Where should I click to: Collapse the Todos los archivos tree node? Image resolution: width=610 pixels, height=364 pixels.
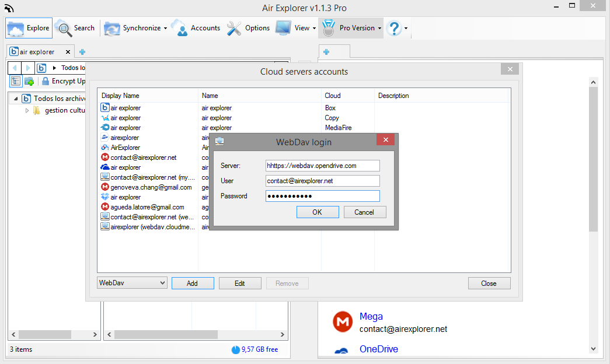tap(16, 99)
